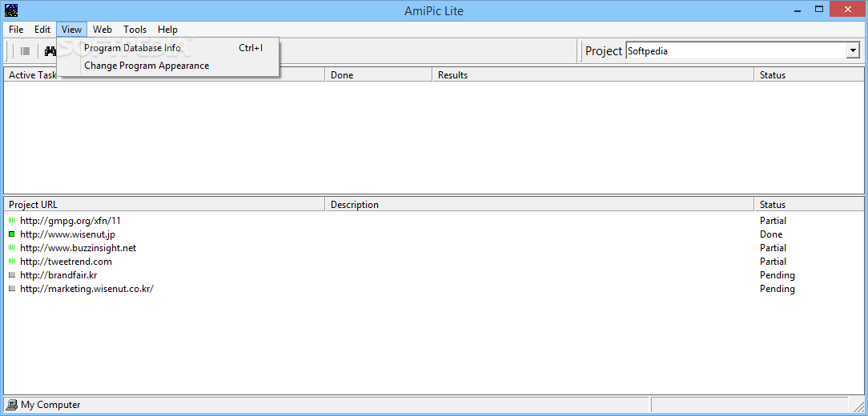Image resolution: width=868 pixels, height=416 pixels.
Task: Click the status icon beside www.buzzinsight.net
Action: pos(12,248)
